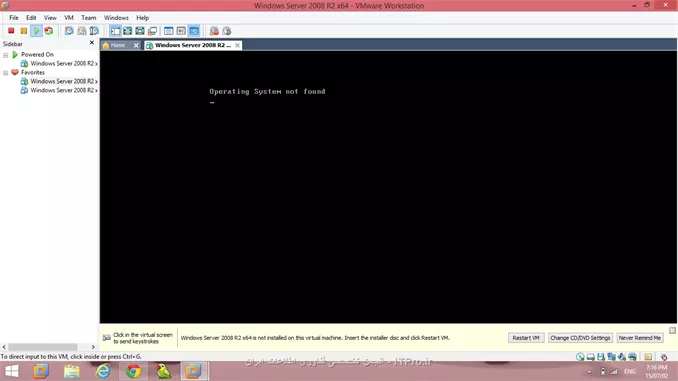Select the Appliance view toolbar icon
Image resolution: width=678 pixels, height=381 pixels.
[181, 31]
